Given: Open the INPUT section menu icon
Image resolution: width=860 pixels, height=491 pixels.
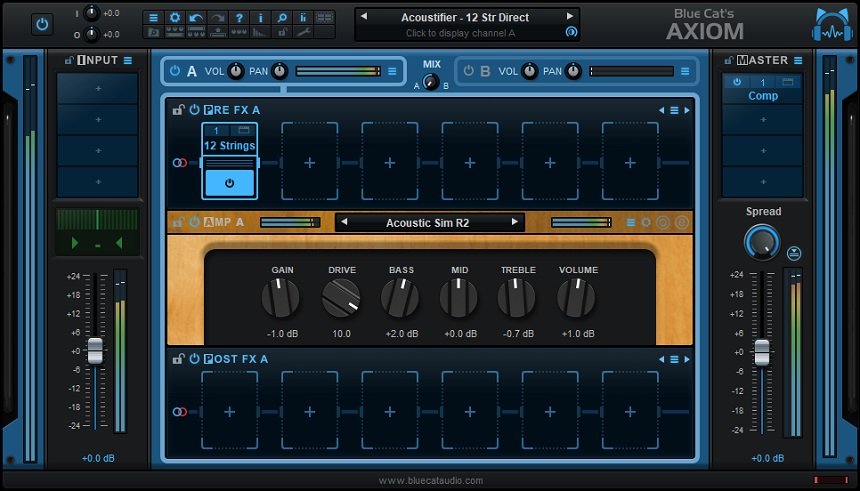Looking at the screenshot, I should tap(128, 60).
